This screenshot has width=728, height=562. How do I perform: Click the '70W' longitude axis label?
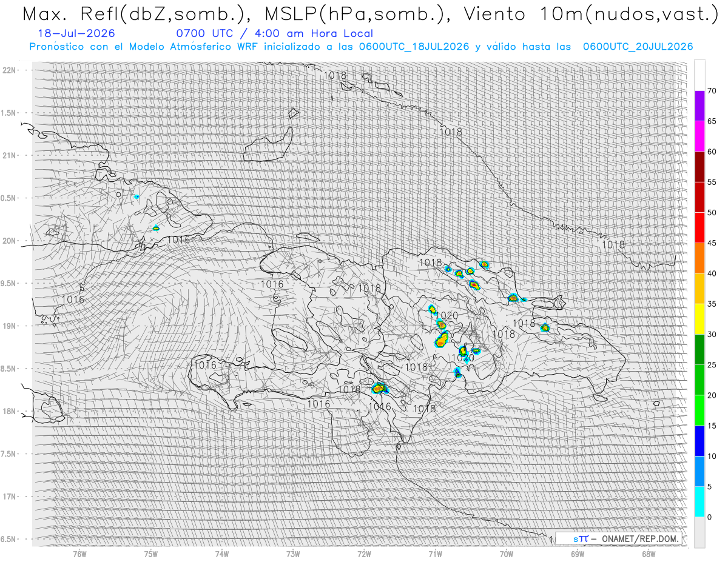click(507, 554)
